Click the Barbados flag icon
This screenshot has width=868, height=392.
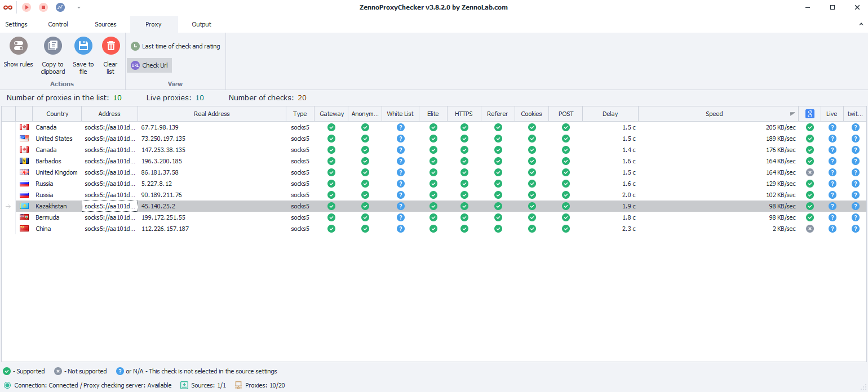[x=24, y=161]
